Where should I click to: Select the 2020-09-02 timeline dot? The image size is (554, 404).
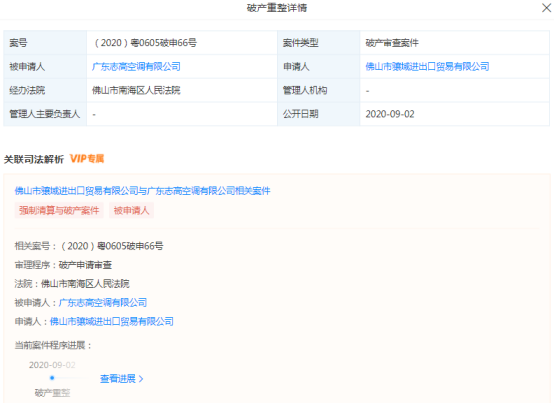(x=52, y=378)
